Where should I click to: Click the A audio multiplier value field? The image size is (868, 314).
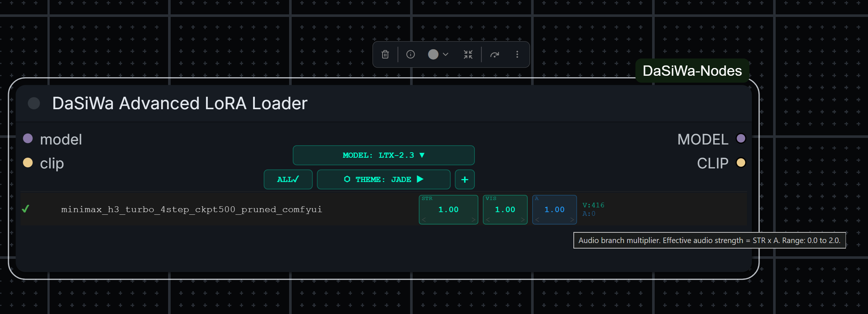(x=554, y=210)
